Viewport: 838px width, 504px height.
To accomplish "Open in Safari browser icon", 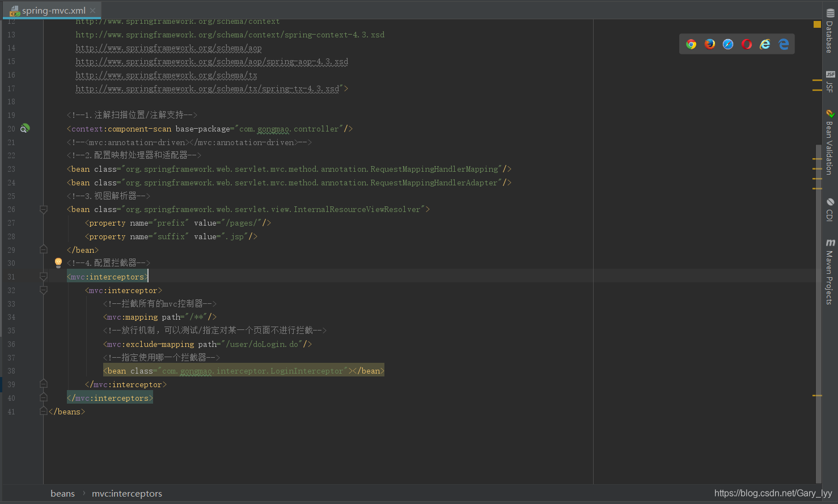I will tap(728, 44).
